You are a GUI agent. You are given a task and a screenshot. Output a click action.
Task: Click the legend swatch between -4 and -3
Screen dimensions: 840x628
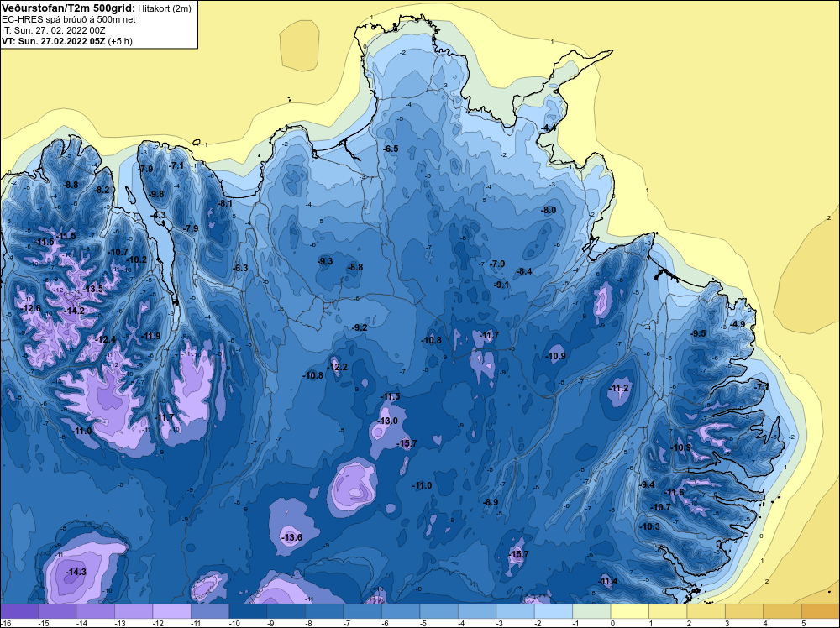tap(477, 611)
